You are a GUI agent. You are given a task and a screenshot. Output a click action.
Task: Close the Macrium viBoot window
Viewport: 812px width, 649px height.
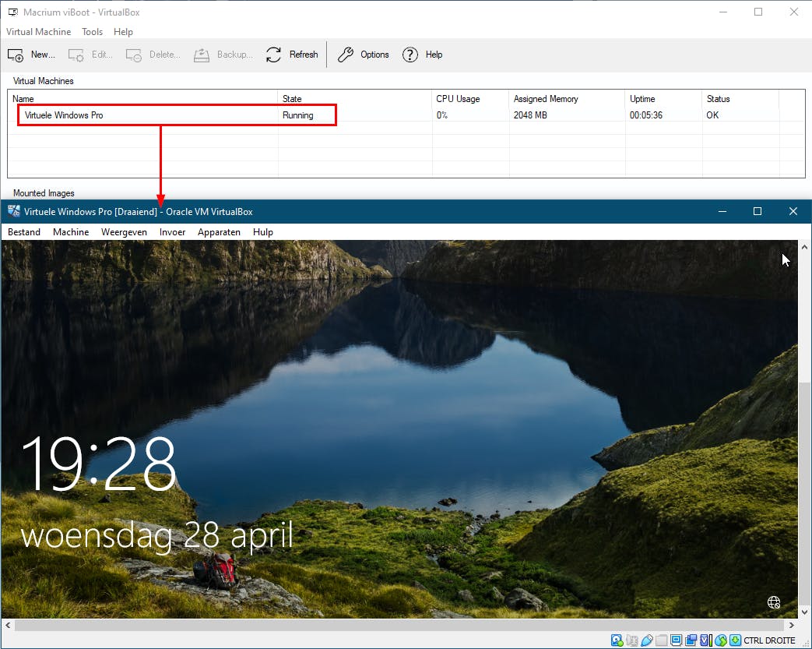[793, 12]
